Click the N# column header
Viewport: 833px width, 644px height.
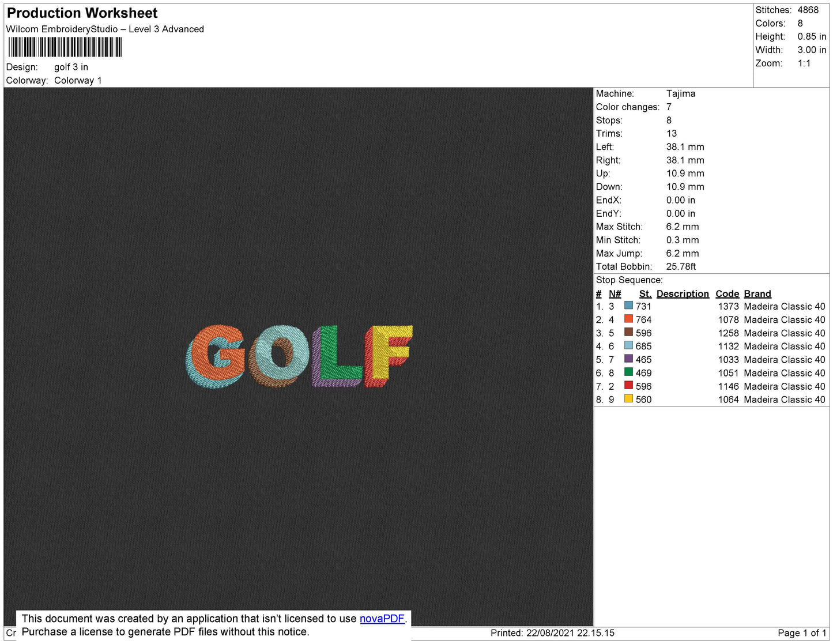(x=615, y=293)
